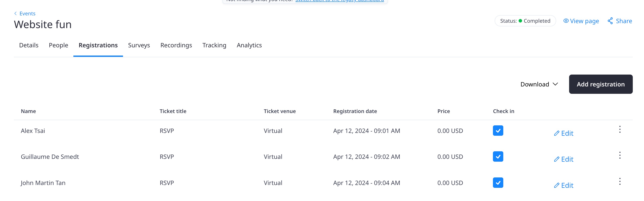Screen dimensions: 644x201
Task: Click the Registration date column header
Action: [355, 111]
